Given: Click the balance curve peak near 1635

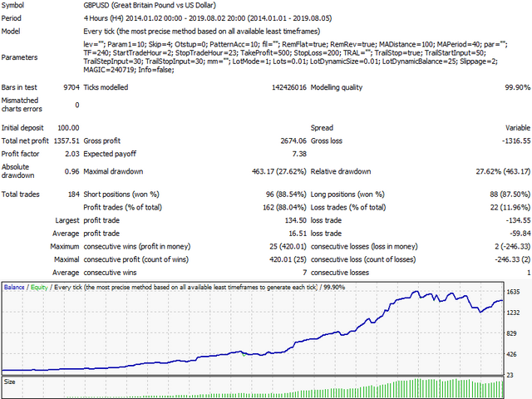Looking at the screenshot, I should click(416, 292).
